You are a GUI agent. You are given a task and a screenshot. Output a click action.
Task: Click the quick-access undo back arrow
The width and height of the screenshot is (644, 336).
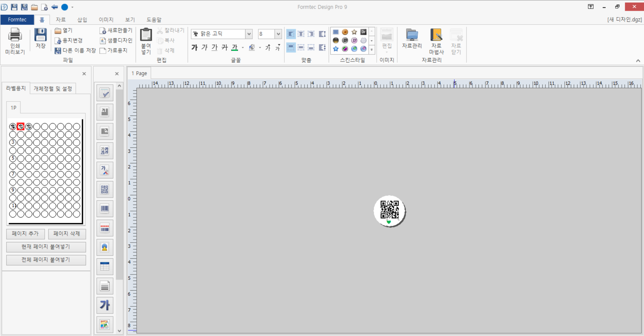click(54, 7)
